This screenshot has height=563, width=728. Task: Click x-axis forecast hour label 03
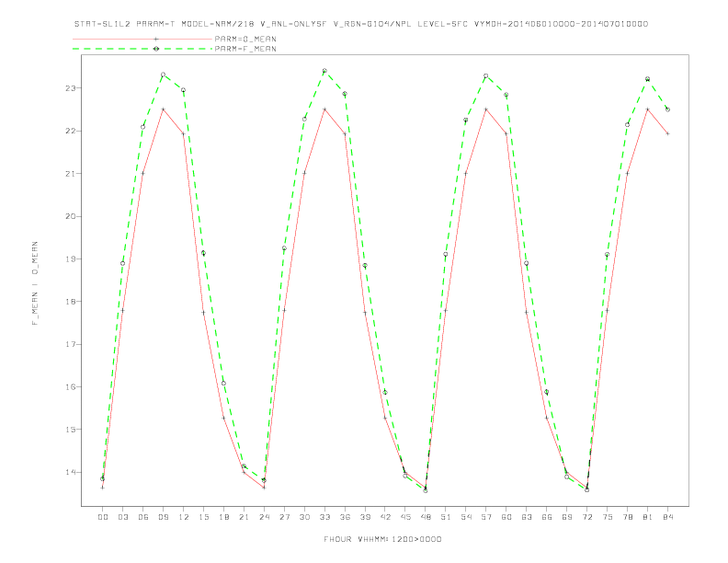(x=122, y=517)
